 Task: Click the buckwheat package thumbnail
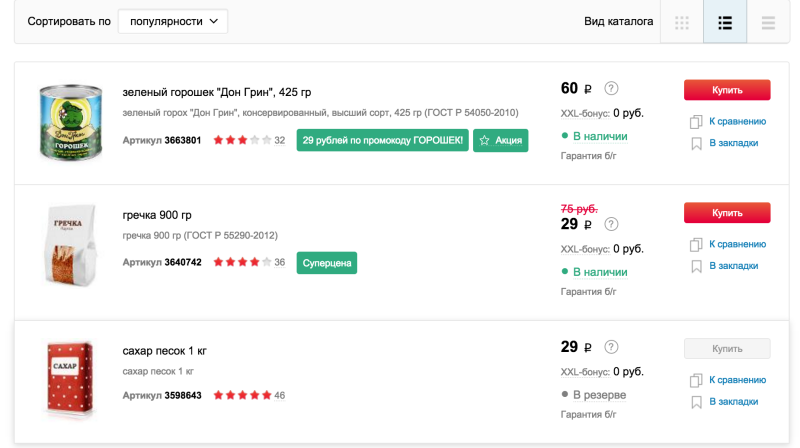71,245
